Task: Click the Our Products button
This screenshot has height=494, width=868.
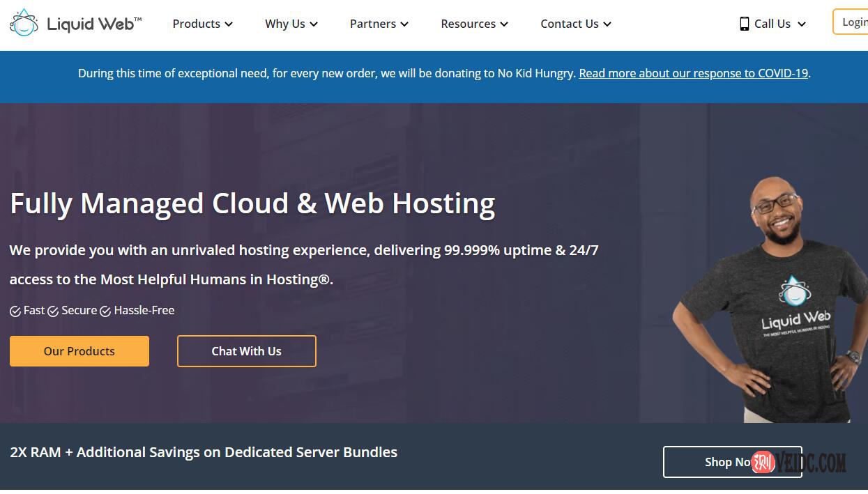Action: pyautogui.click(x=79, y=350)
